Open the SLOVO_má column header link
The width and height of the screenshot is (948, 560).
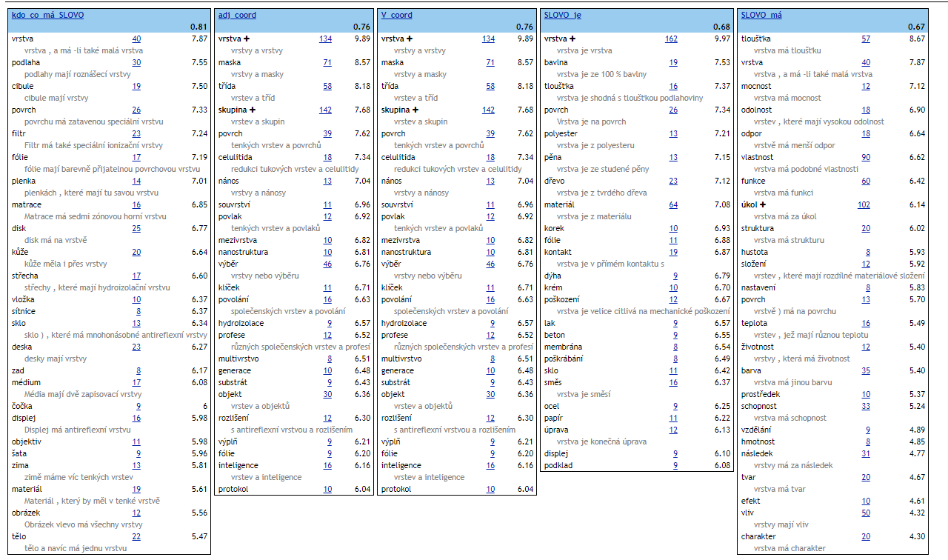761,15
